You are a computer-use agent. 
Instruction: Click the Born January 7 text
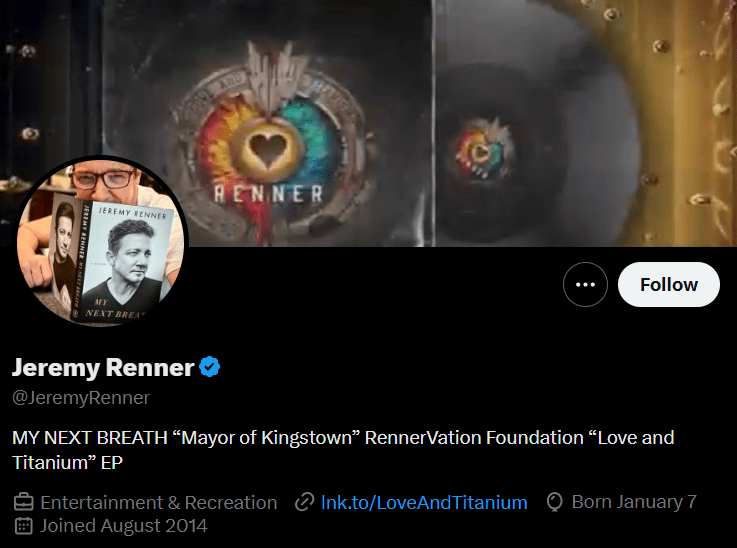(x=635, y=502)
